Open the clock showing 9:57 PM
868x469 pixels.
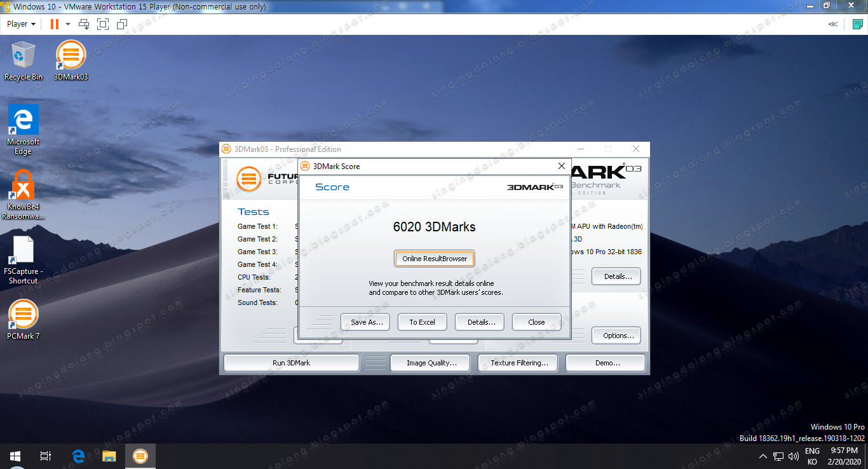coord(844,456)
